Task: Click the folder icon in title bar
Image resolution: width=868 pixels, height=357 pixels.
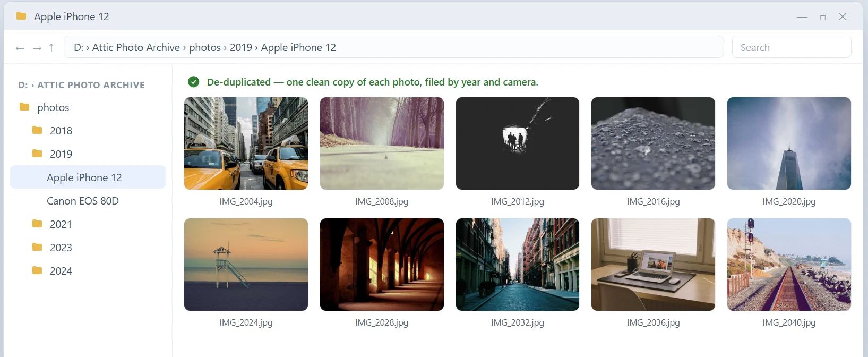Action: click(x=21, y=16)
